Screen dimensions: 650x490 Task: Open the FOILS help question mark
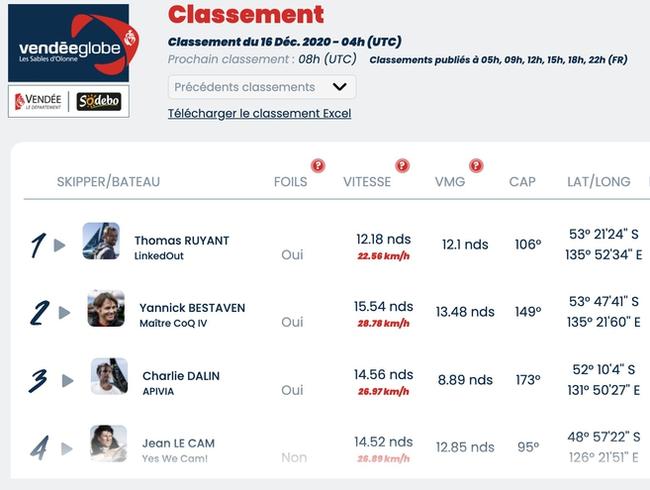point(318,166)
